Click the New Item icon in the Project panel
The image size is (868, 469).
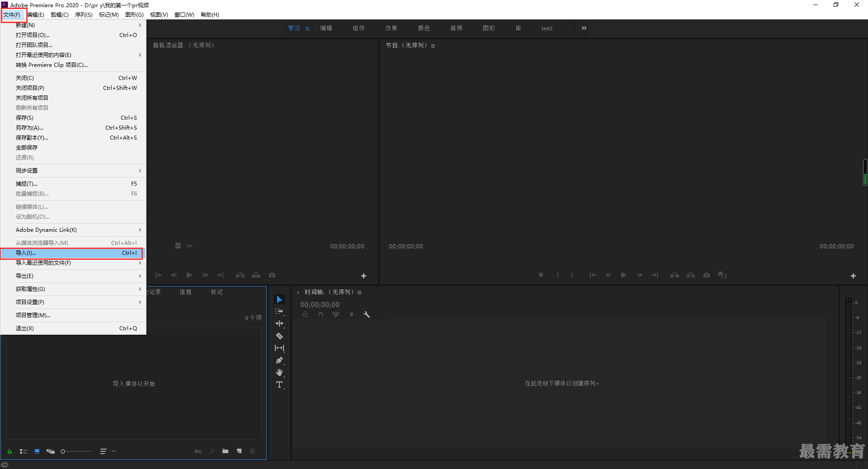pyautogui.click(x=239, y=451)
